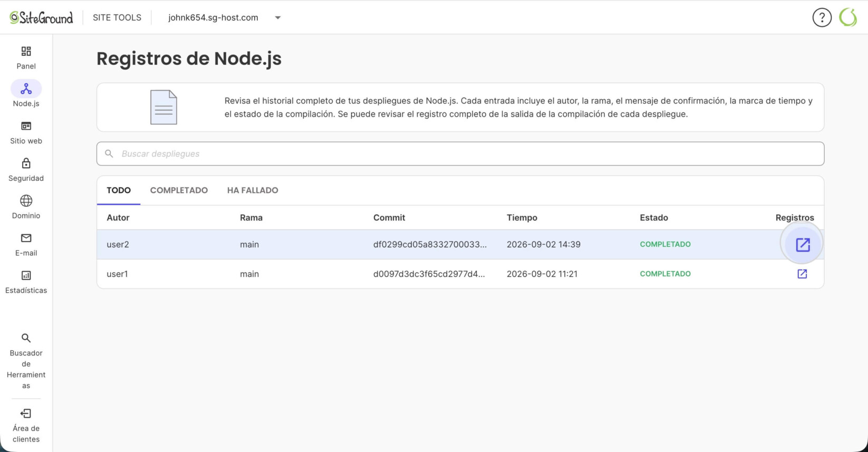Screen dimensions: 868x452
Task: Click the green SiteGround profile swirl icon
Action: tap(848, 17)
